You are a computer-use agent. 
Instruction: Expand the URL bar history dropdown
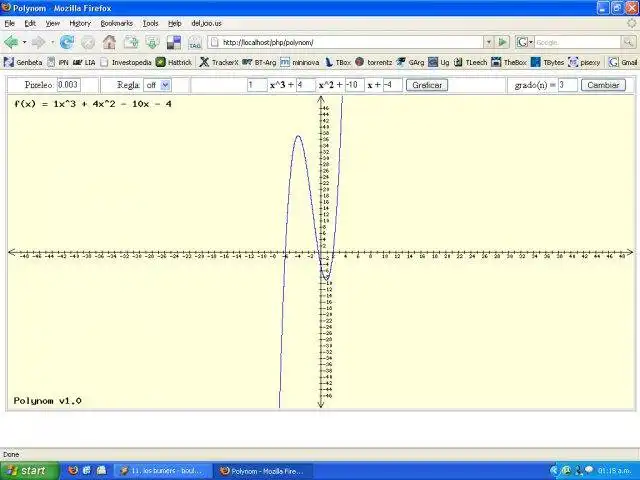coord(489,42)
